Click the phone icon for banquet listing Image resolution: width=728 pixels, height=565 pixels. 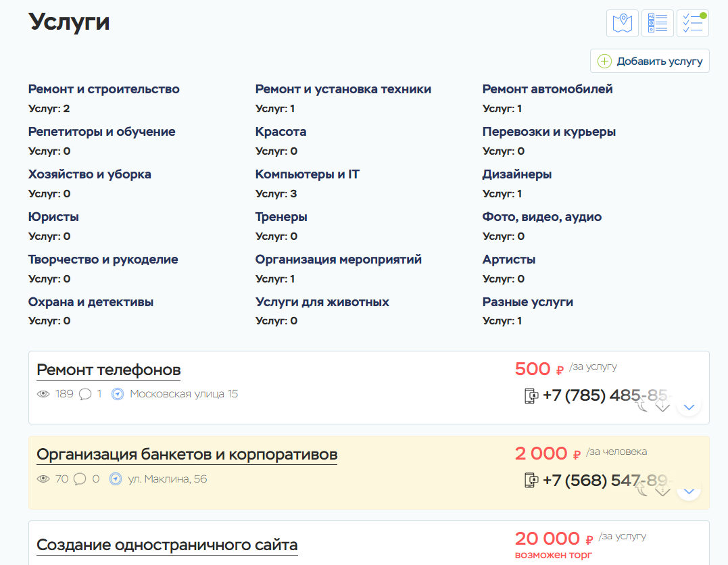click(531, 481)
